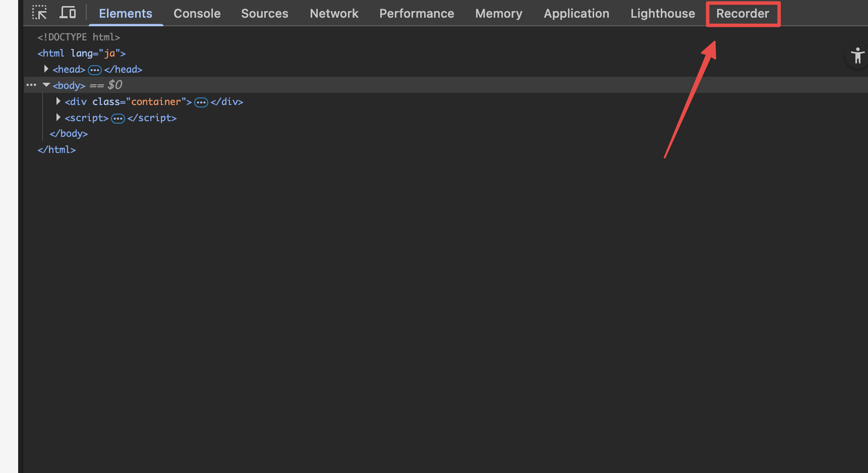The image size is (868, 473).
Task: Select the closing </html> tag
Action: pos(56,149)
